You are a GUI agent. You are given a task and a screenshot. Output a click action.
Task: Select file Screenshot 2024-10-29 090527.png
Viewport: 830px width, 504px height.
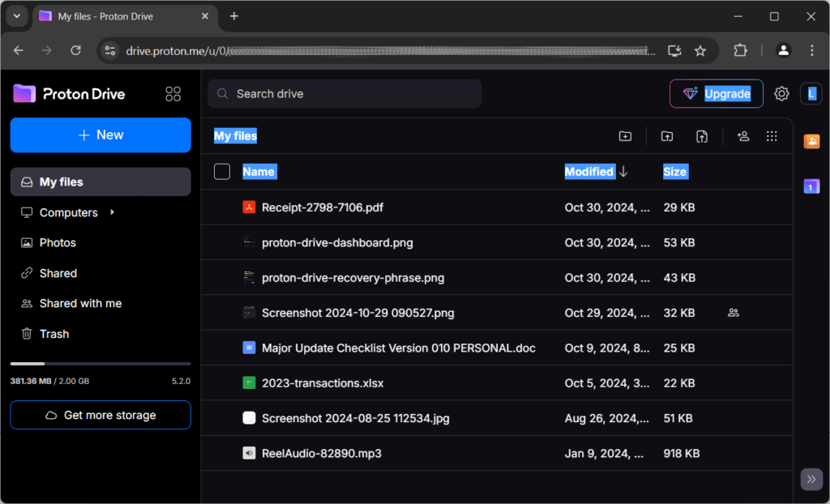click(497, 313)
